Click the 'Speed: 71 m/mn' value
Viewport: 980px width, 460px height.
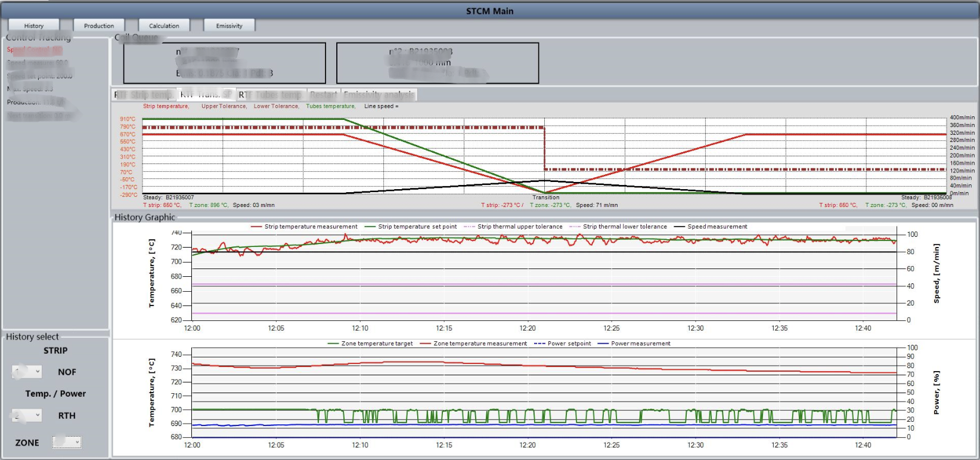coord(597,205)
